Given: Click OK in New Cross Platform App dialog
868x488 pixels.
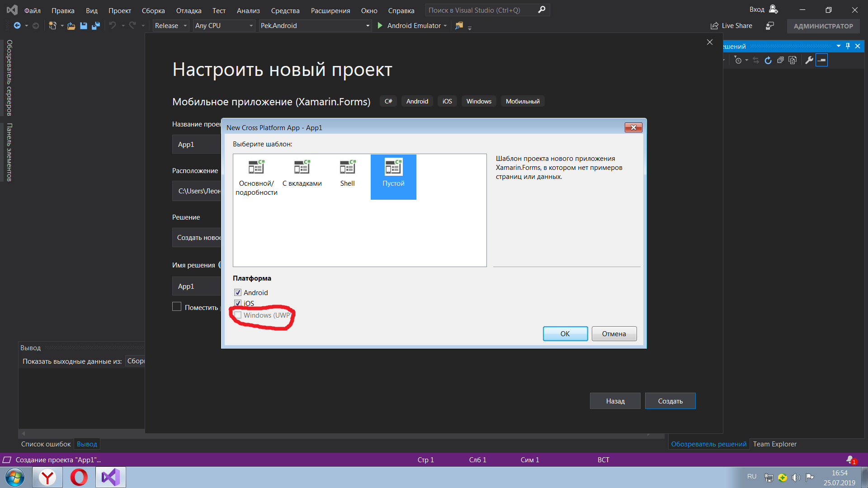Looking at the screenshot, I should coord(565,333).
